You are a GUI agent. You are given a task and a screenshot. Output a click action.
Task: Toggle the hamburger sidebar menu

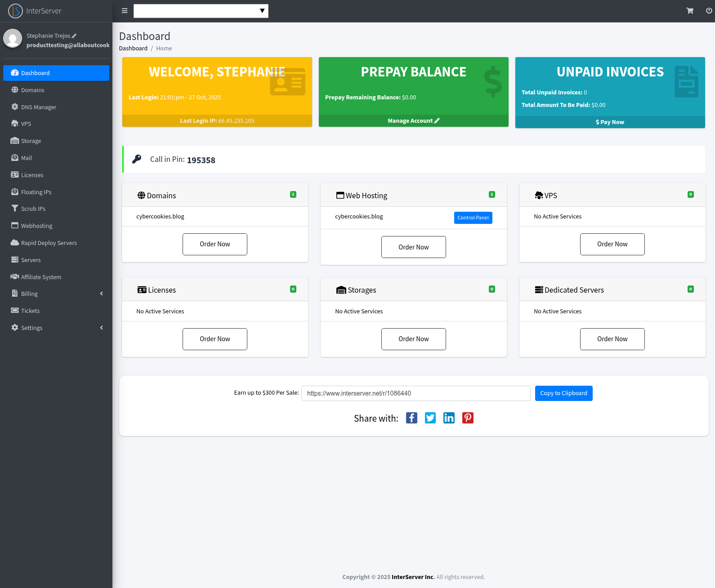pyautogui.click(x=125, y=11)
